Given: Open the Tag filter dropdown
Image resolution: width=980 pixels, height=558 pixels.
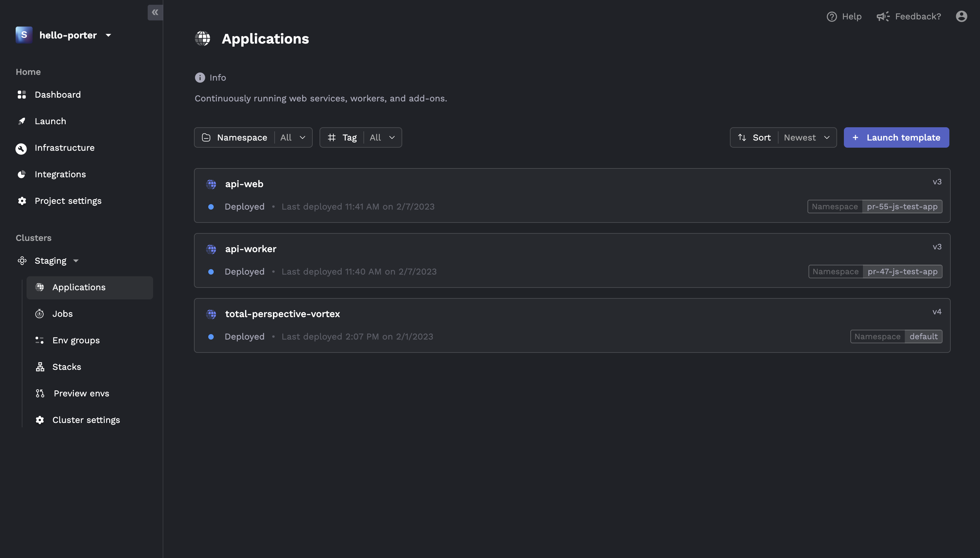Looking at the screenshot, I should point(382,137).
